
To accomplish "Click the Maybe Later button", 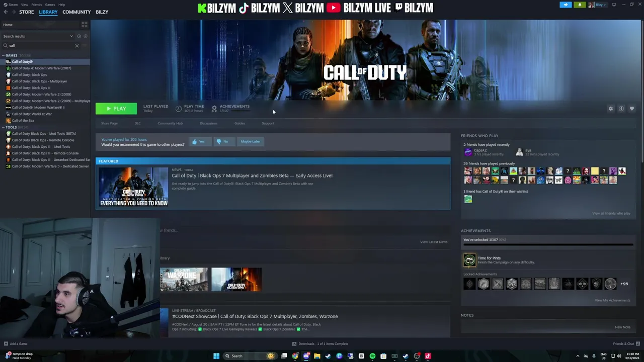I will tap(250, 142).
